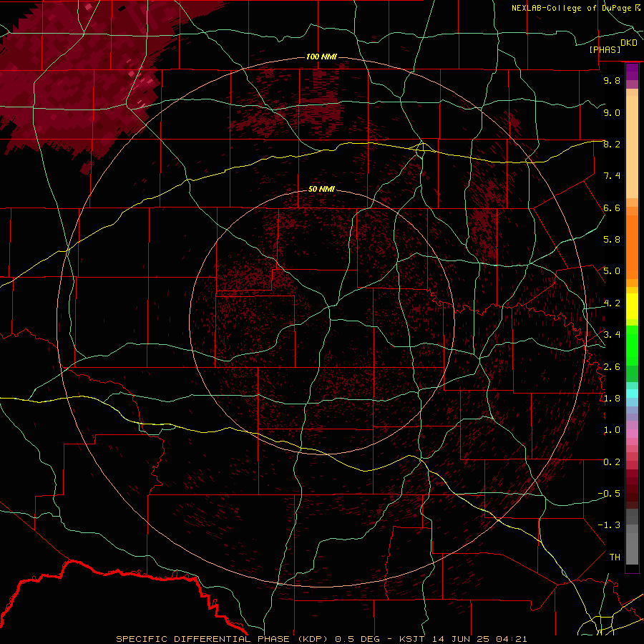Click the 1.8 scale value
The height and width of the screenshot is (644, 644).
(x=612, y=399)
